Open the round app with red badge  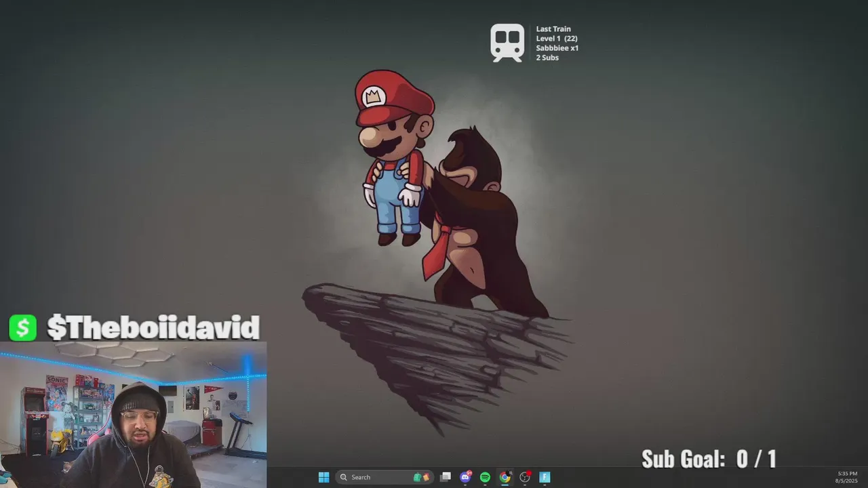pyautogui.click(x=525, y=477)
